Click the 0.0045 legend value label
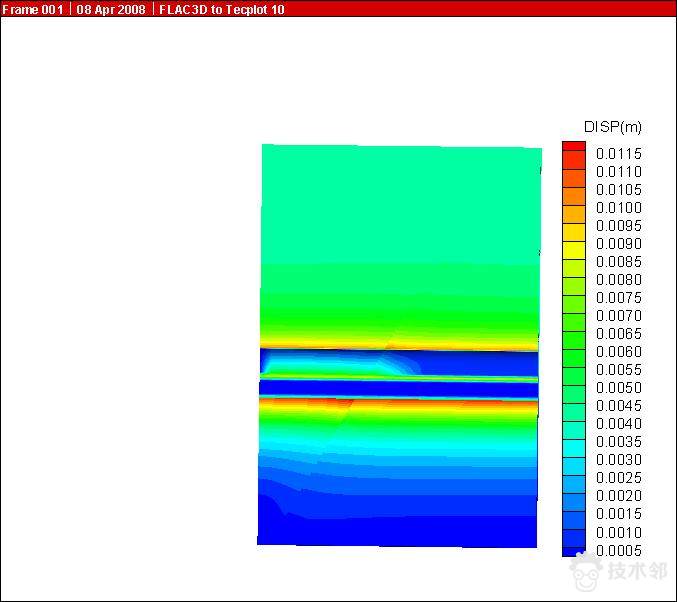677x602 pixels. 618,406
